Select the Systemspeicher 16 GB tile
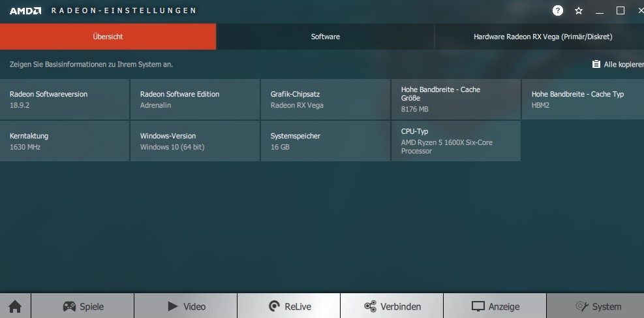This screenshot has width=644, height=318. click(x=326, y=141)
